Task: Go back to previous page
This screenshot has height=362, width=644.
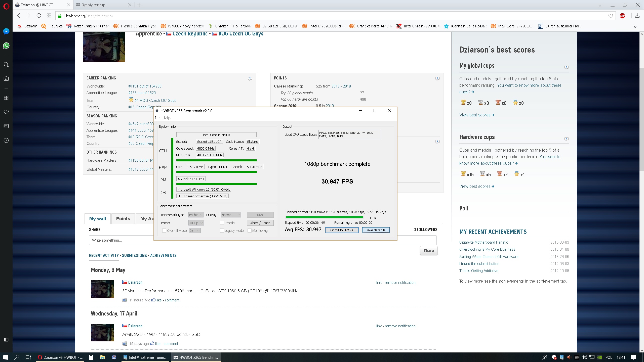Action: [19, 16]
